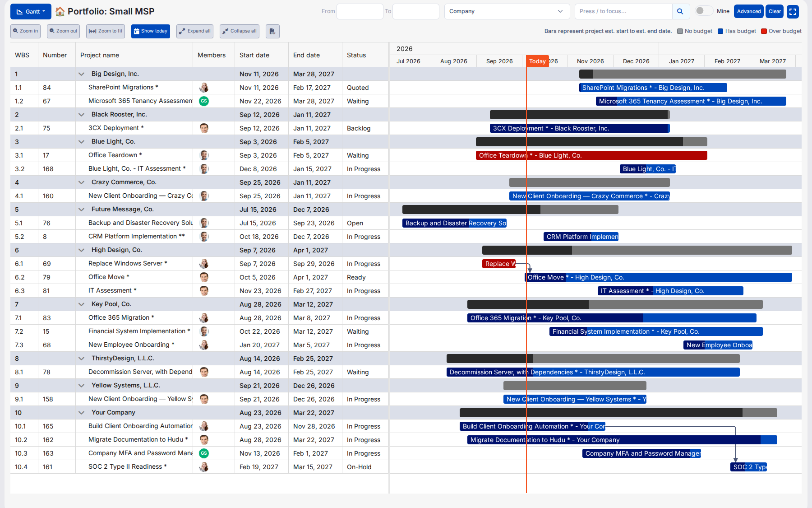
Task: Collapse the Your Company group
Action: point(81,413)
